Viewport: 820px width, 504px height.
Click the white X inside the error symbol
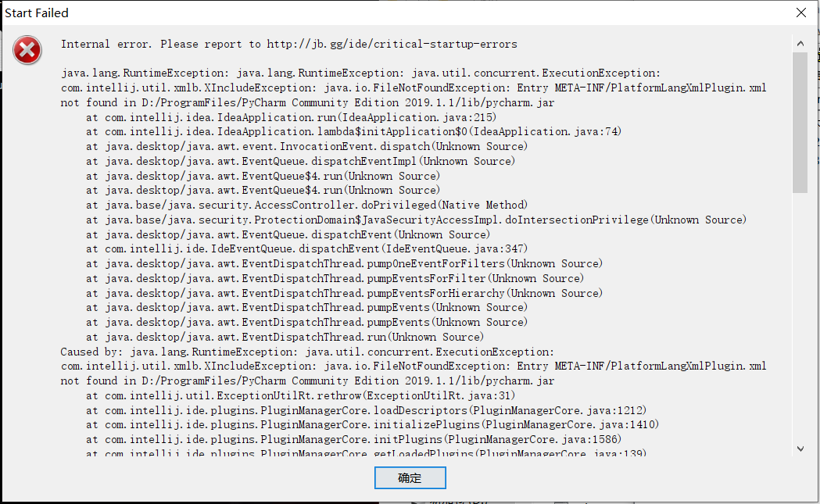(27, 49)
